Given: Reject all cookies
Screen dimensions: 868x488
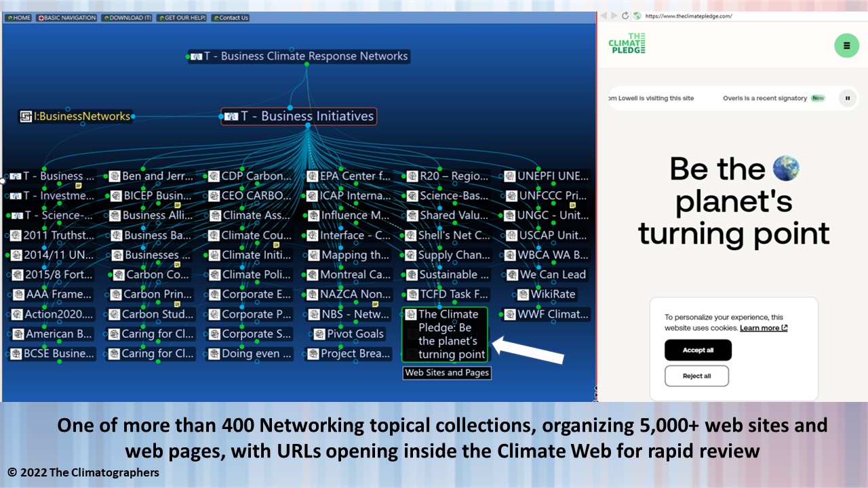Looking at the screenshot, I should (696, 376).
